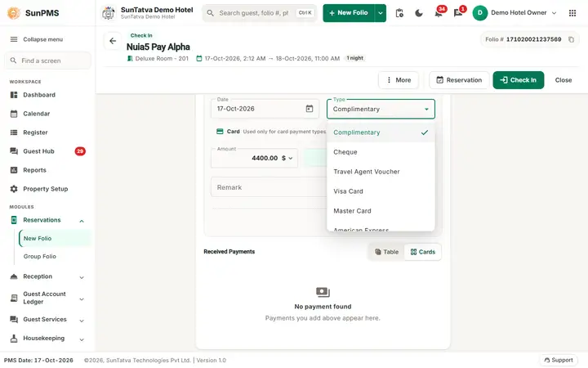Click the 29 badge on Guest Hub
Image resolution: width=588 pixels, height=368 pixels.
pos(80,151)
